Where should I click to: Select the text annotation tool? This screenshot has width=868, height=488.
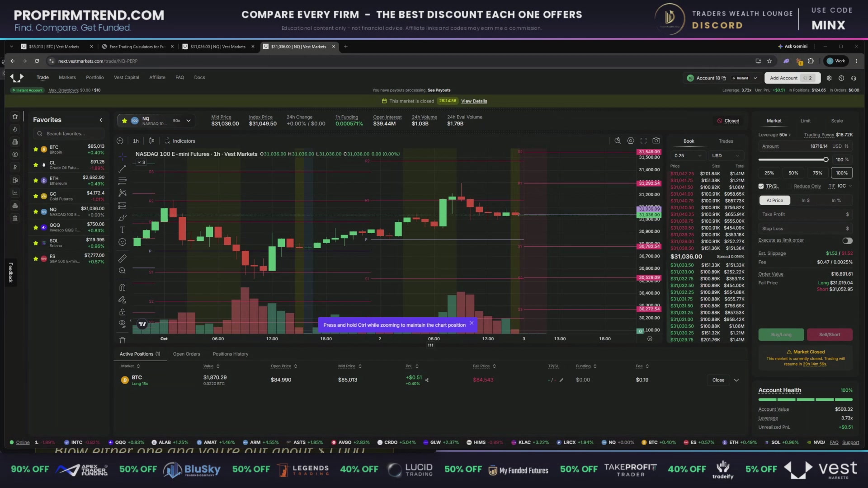[122, 230]
